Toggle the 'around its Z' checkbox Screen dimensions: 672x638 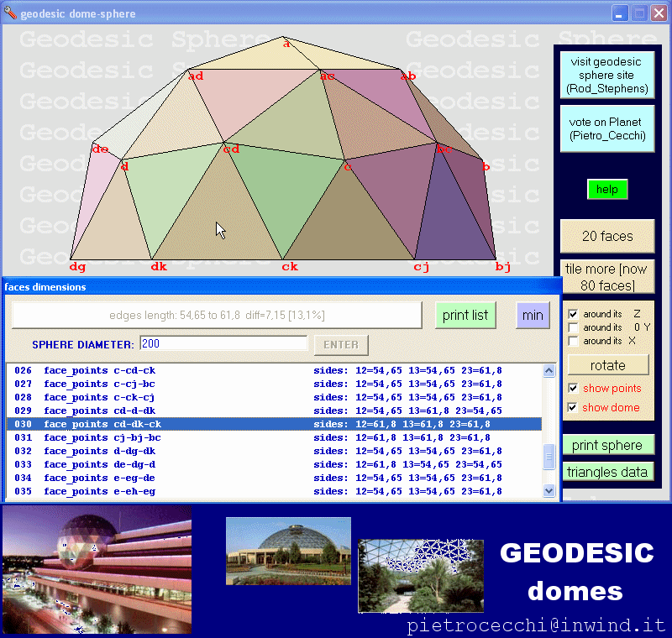(573, 314)
